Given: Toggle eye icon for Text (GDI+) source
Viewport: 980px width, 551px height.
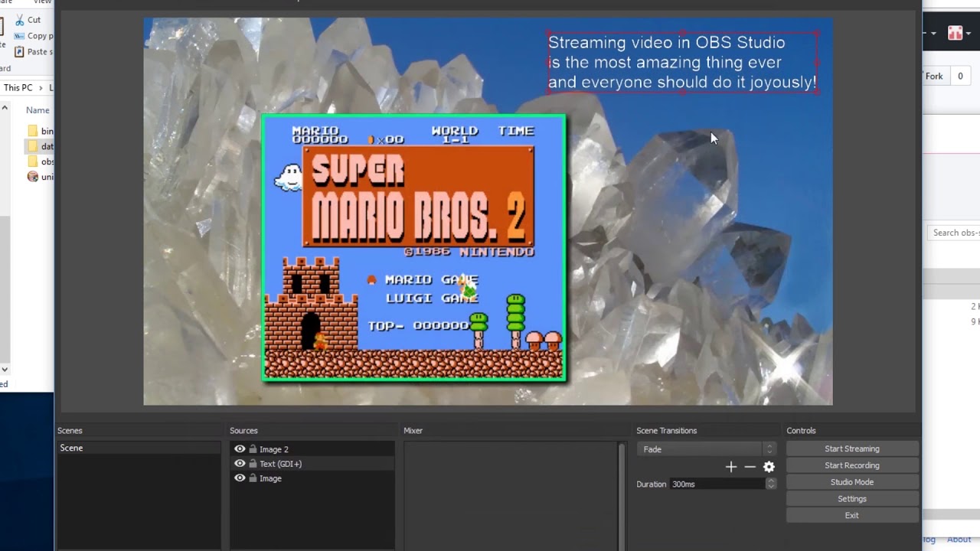Looking at the screenshot, I should 240,464.
